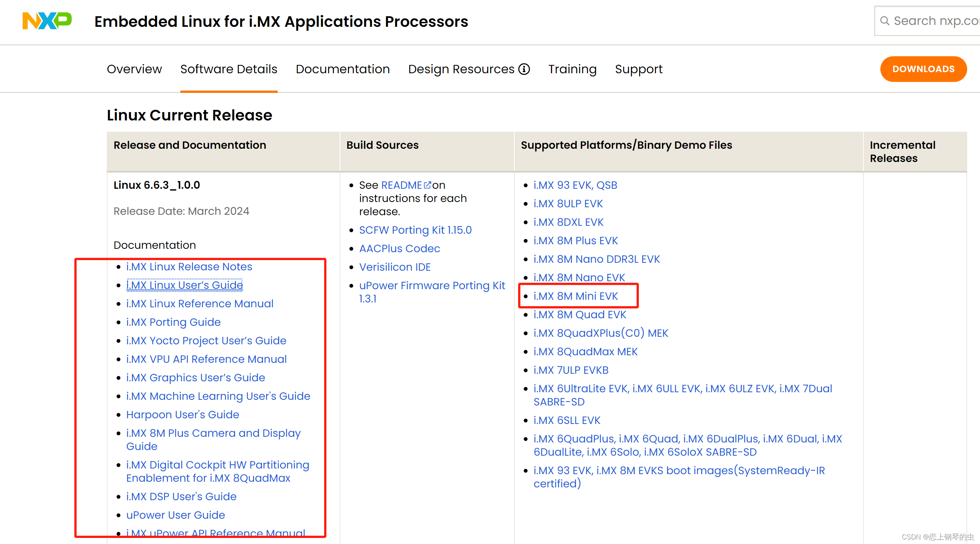
Task: Open the SCFW Porting Kit 1.15.0 link
Action: click(x=415, y=230)
